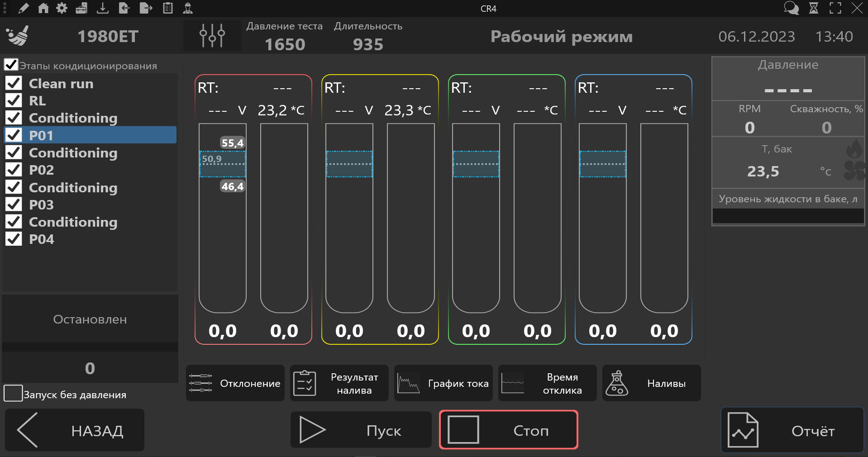Open the Время отклика view

(548, 383)
